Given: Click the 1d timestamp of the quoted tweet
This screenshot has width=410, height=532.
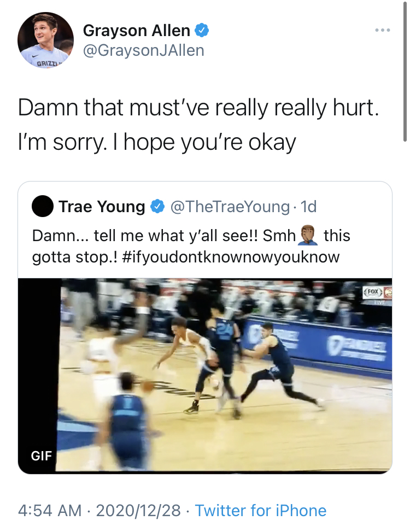Looking at the screenshot, I should [x=309, y=206].
